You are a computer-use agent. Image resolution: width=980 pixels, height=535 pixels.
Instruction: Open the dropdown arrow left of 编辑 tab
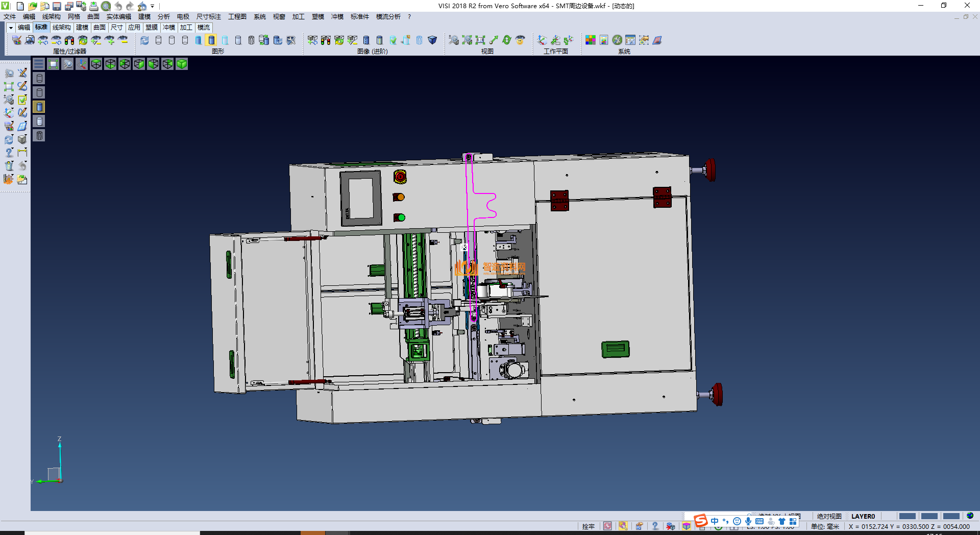10,28
